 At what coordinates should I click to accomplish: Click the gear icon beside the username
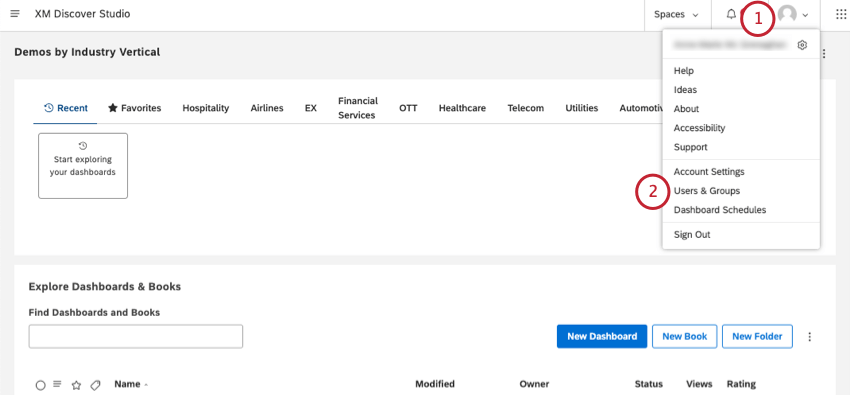point(802,45)
